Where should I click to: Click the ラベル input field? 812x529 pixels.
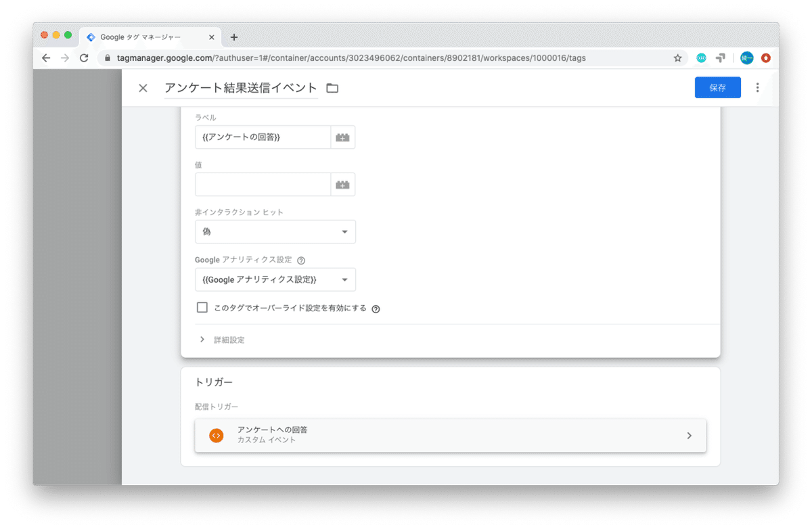[263, 137]
